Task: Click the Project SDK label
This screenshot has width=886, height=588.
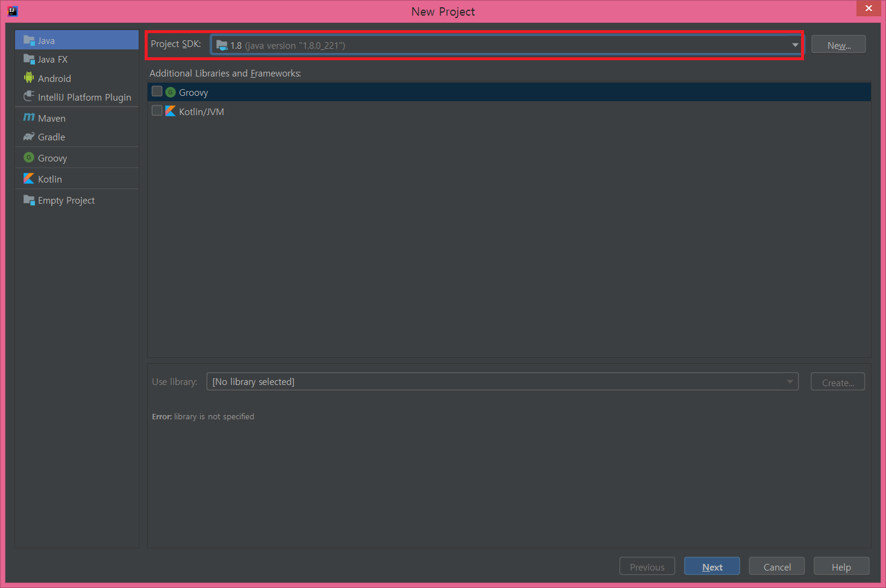Action: (176, 43)
